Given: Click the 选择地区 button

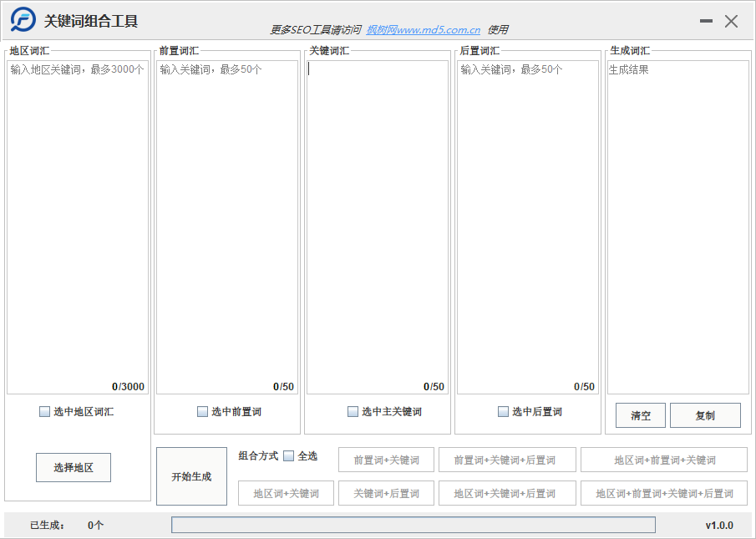Looking at the screenshot, I should [x=74, y=468].
